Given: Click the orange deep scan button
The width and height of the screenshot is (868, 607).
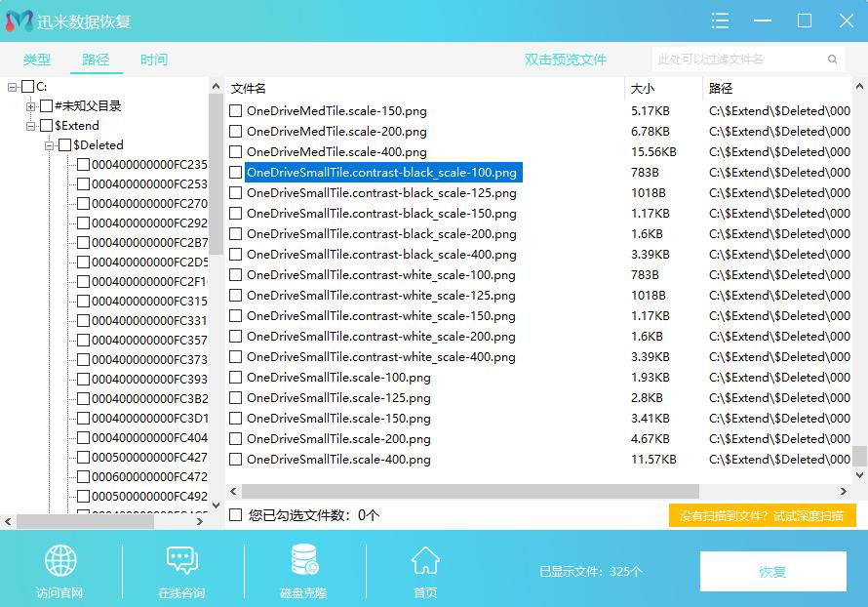Looking at the screenshot, I should (x=762, y=515).
